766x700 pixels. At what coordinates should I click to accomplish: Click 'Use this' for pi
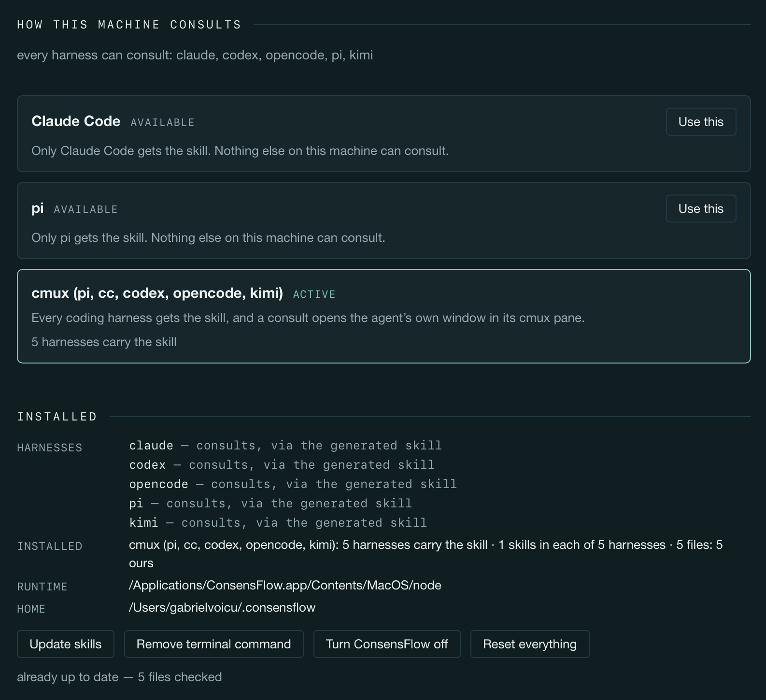pyautogui.click(x=701, y=209)
